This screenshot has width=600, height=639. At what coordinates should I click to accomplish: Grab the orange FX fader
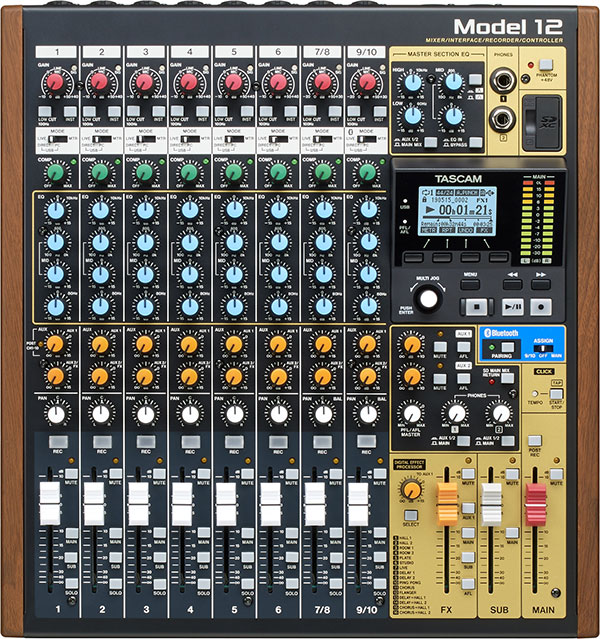click(447, 504)
